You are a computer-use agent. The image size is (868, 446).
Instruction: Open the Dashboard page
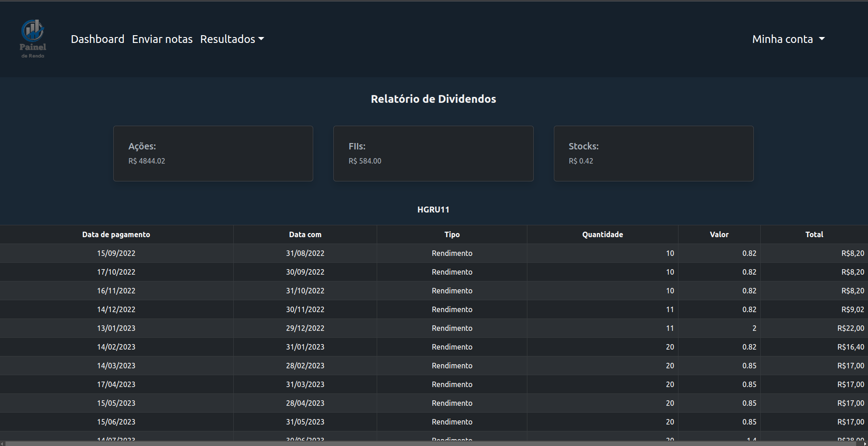coord(97,39)
